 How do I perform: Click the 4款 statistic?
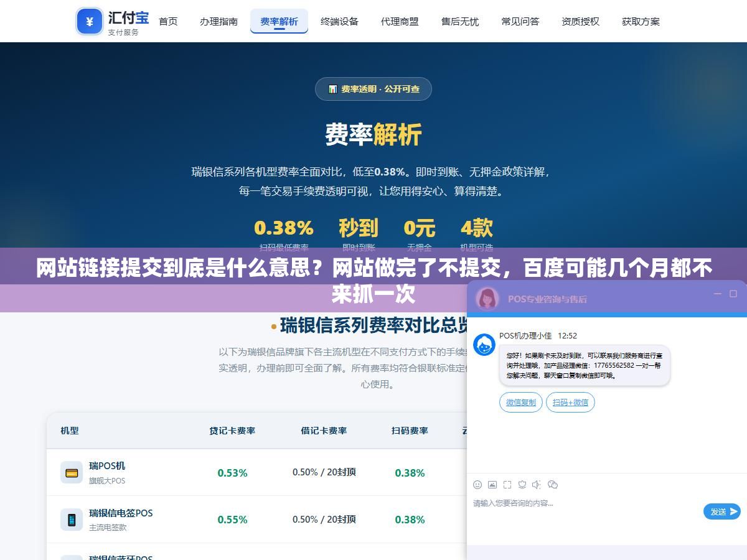coord(477,228)
